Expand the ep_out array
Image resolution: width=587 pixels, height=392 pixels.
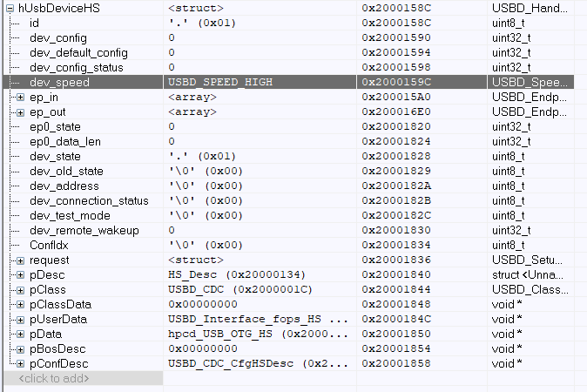[20, 112]
